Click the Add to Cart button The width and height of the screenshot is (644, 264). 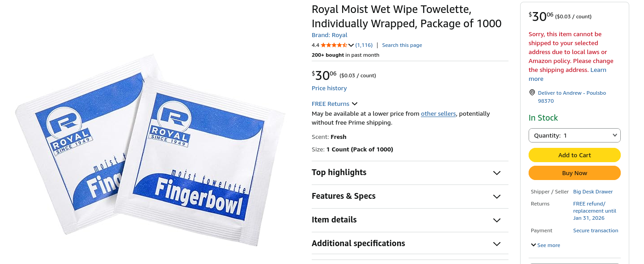click(x=574, y=155)
